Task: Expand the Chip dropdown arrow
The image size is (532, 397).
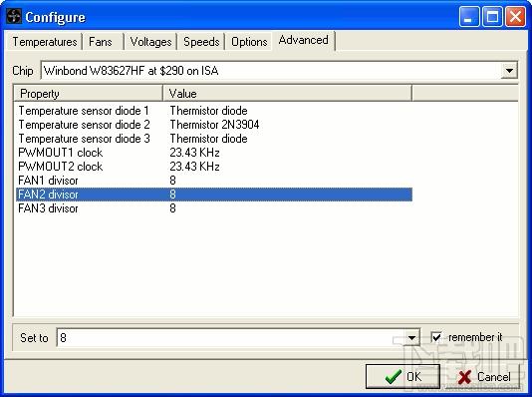Action: pyautogui.click(x=509, y=71)
